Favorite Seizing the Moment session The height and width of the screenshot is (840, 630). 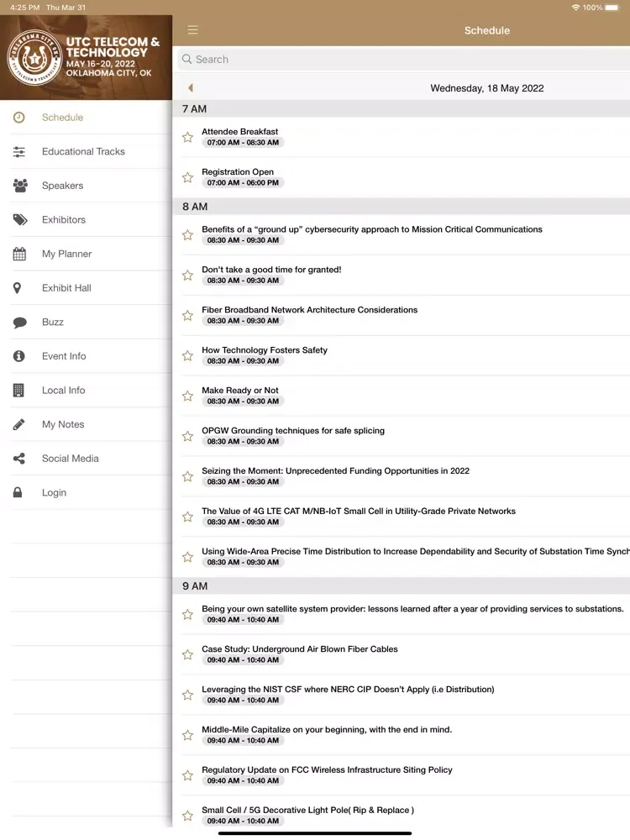[187, 476]
